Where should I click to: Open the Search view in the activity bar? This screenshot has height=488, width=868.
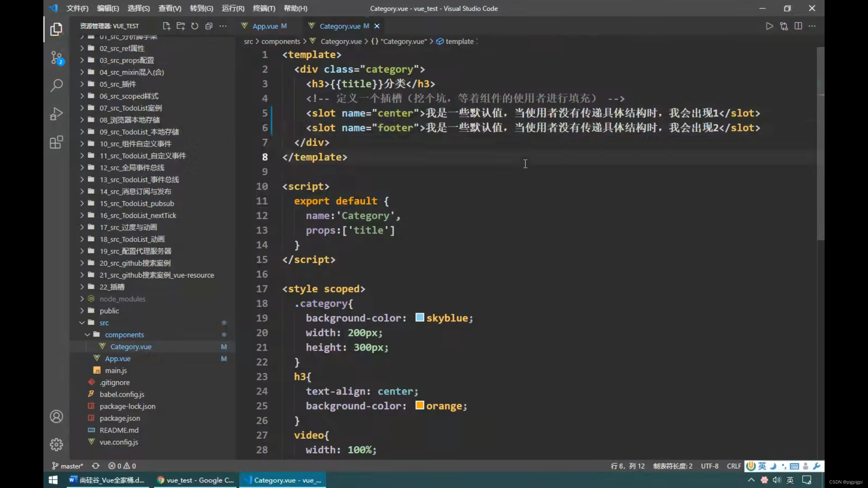point(56,85)
